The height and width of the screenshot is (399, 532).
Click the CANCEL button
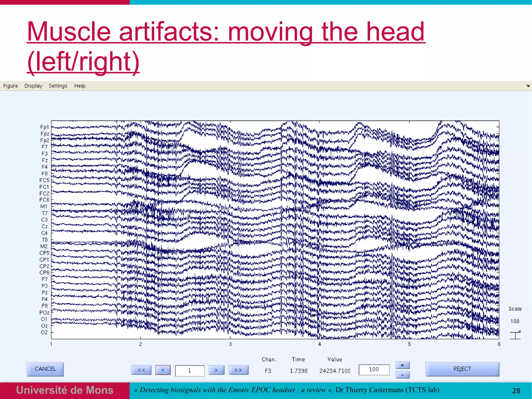tap(45, 369)
